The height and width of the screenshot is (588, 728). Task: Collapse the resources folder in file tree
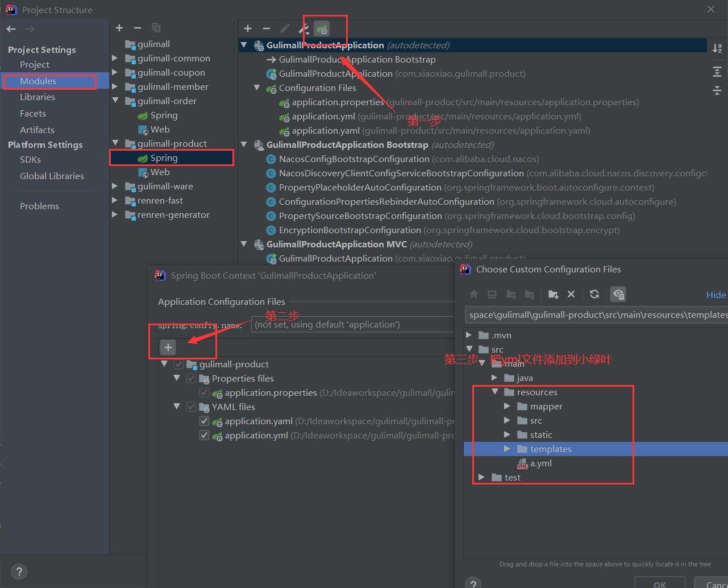(x=494, y=392)
